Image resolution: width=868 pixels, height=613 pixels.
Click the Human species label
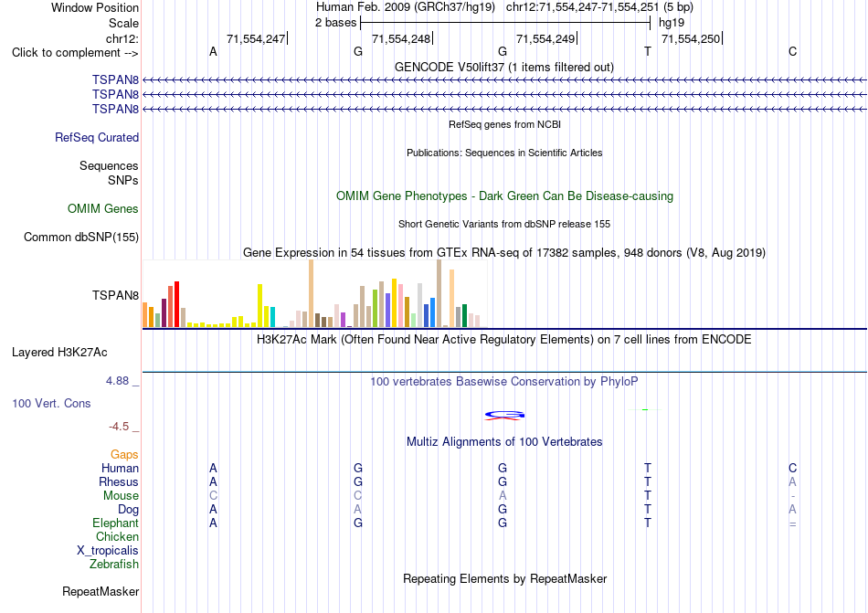[x=120, y=468]
